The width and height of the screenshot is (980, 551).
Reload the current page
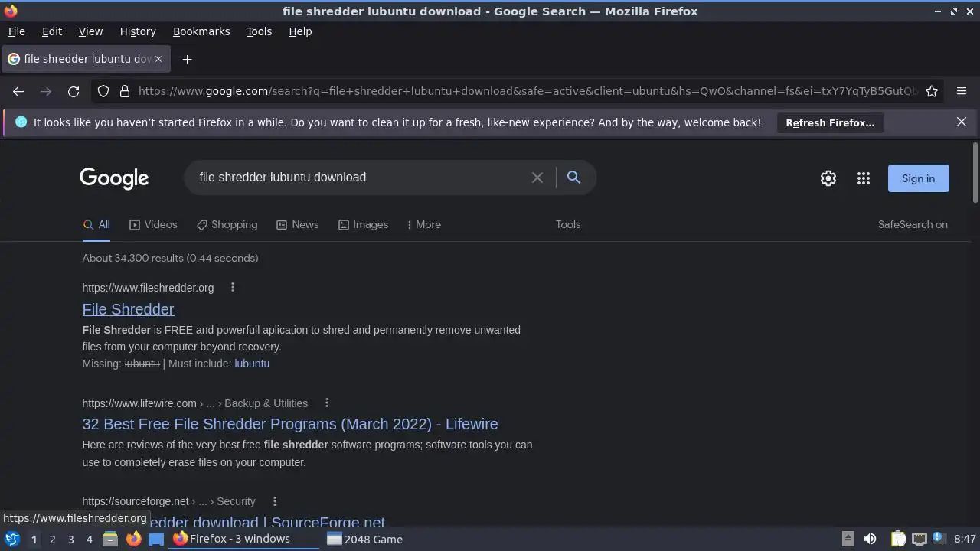[73, 91]
